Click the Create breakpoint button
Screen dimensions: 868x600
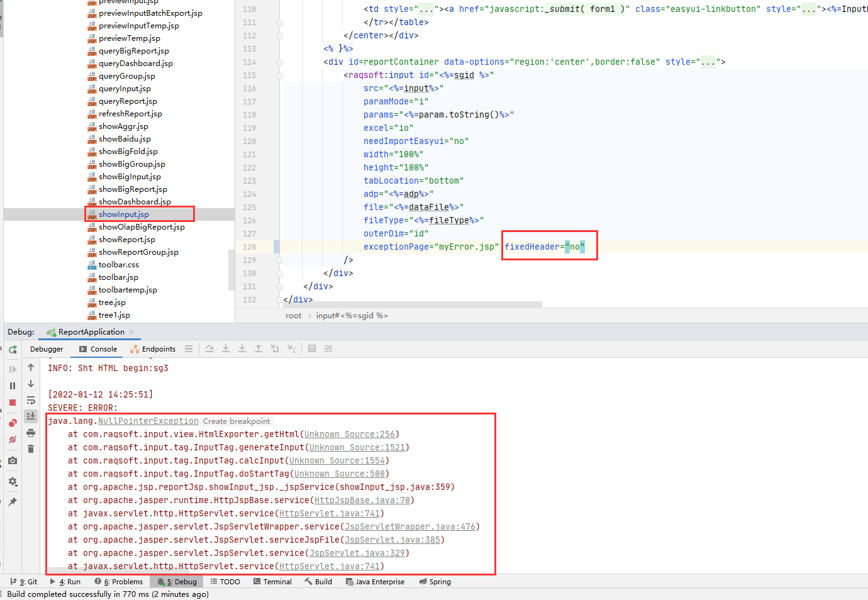(x=236, y=421)
